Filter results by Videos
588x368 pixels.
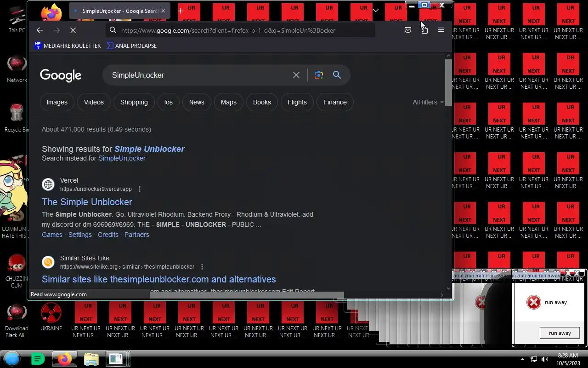(x=94, y=102)
